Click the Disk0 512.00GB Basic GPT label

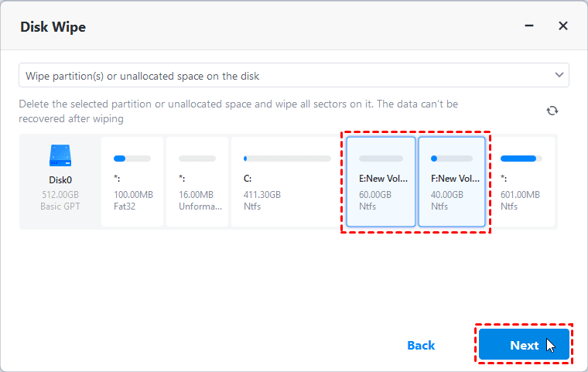[60, 194]
